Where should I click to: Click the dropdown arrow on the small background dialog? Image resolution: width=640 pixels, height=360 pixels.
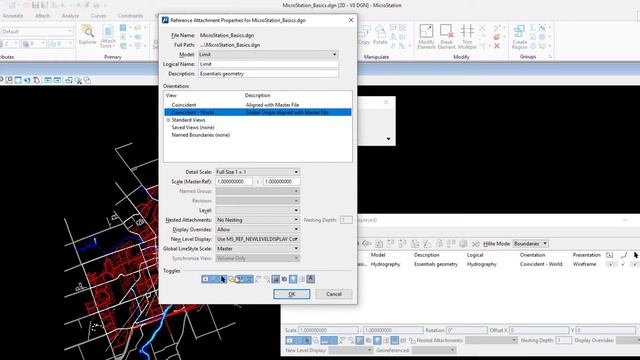(388, 139)
